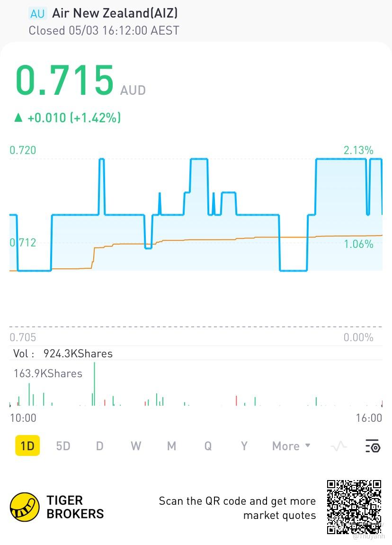The height and width of the screenshot is (545, 392).
Task: Switch to the daily D chart tab
Action: click(99, 446)
